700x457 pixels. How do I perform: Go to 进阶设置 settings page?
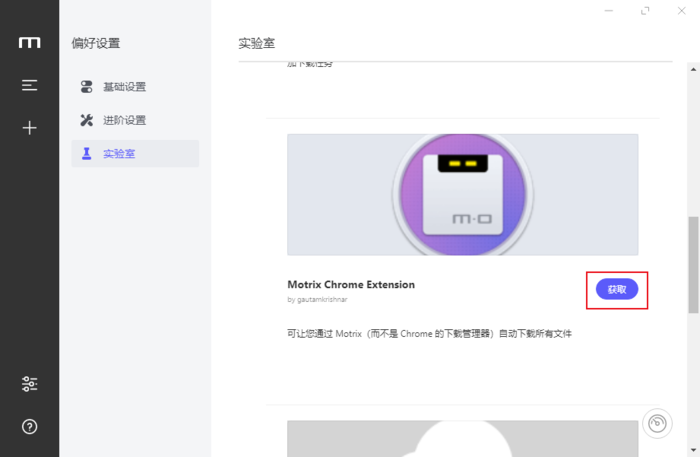[125, 120]
